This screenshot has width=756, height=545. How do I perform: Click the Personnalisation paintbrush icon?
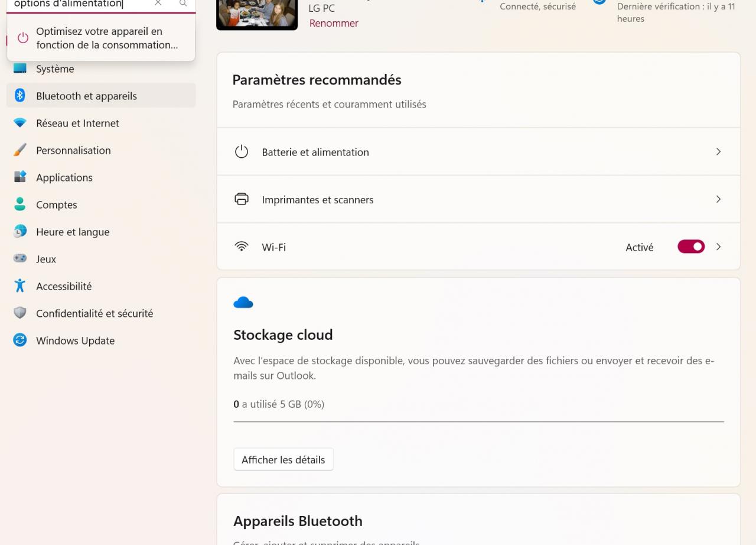point(20,150)
